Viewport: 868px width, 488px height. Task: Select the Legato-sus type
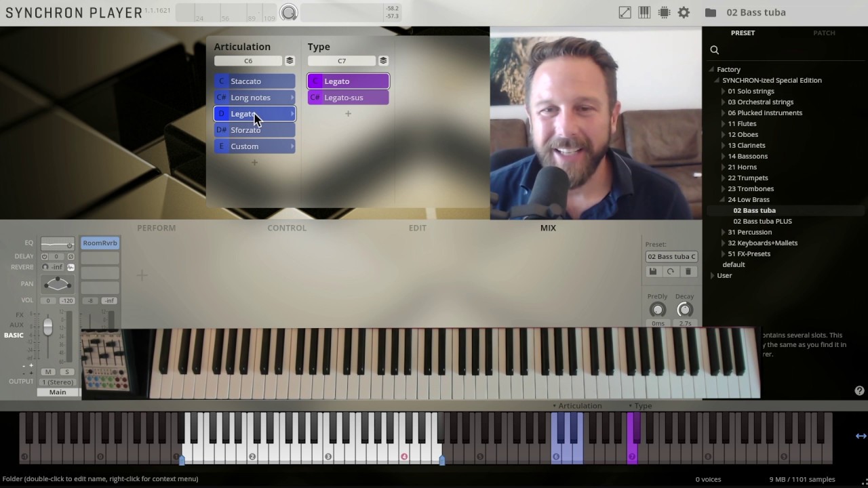coord(348,98)
